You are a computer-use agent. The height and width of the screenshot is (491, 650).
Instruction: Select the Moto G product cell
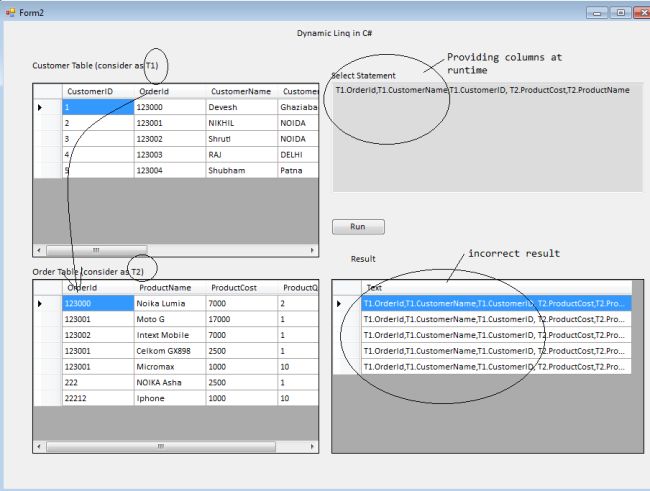[170, 319]
